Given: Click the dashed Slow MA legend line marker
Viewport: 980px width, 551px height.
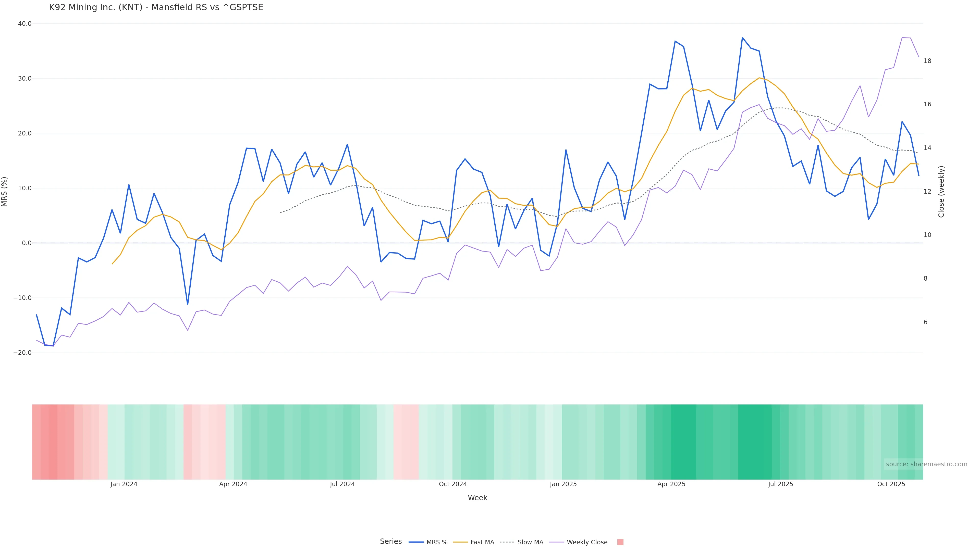Looking at the screenshot, I should point(507,542).
